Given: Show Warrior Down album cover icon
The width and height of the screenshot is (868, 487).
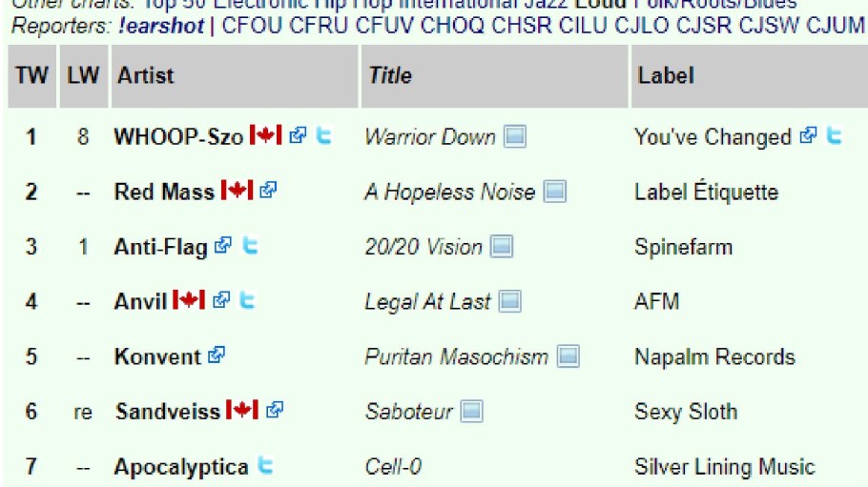Looking at the screenshot, I should 515,137.
